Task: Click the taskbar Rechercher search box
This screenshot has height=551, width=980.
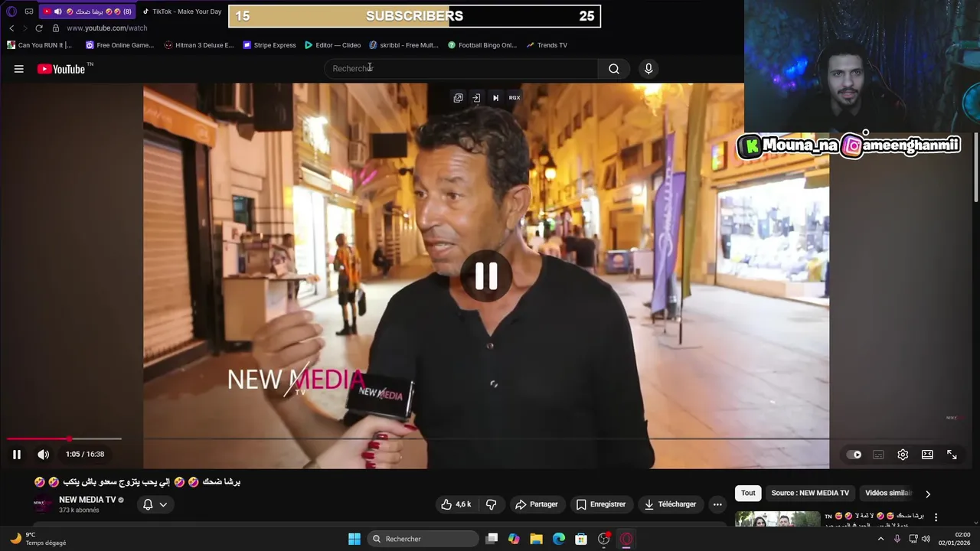Action: coord(423,539)
